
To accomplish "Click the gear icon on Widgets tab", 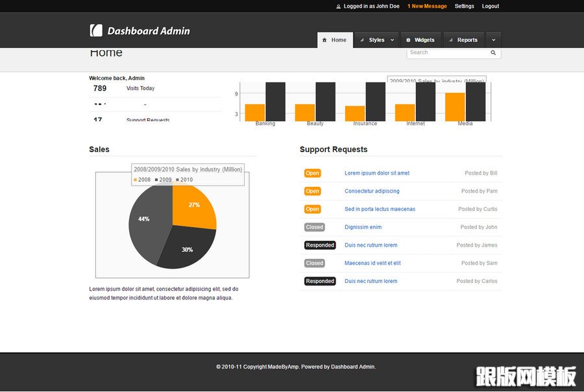I will [x=408, y=40].
